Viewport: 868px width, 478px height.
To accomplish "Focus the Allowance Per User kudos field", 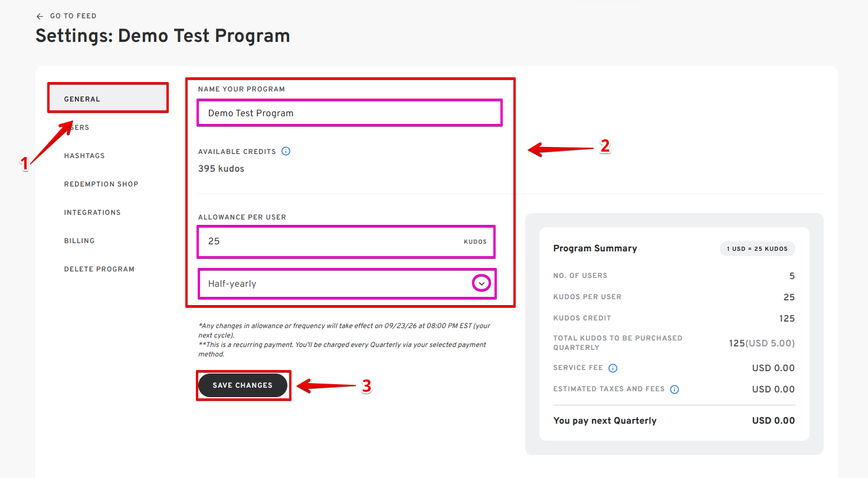I will (346, 241).
